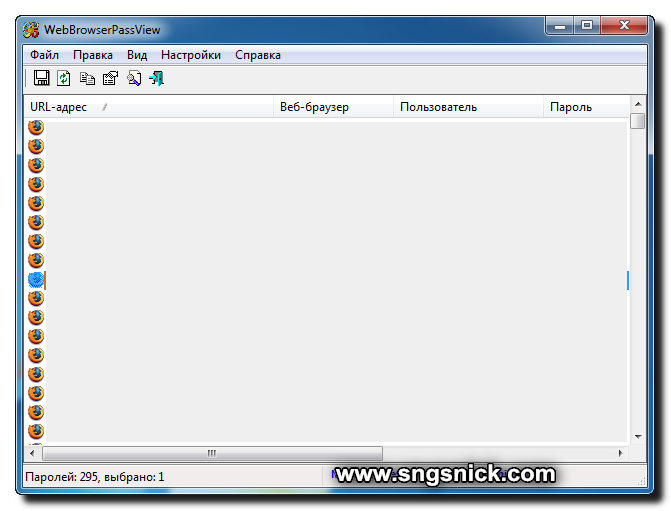671x511 pixels.
Task: Open the Properties toolbar icon
Action: [110, 78]
